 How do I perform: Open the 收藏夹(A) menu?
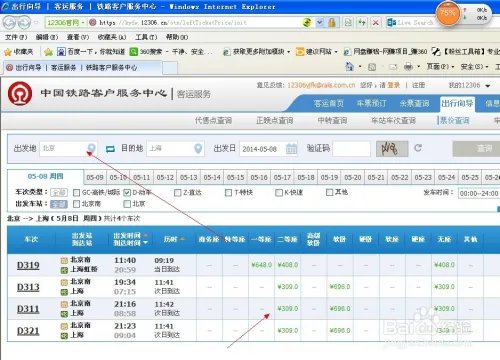[x=112, y=37]
